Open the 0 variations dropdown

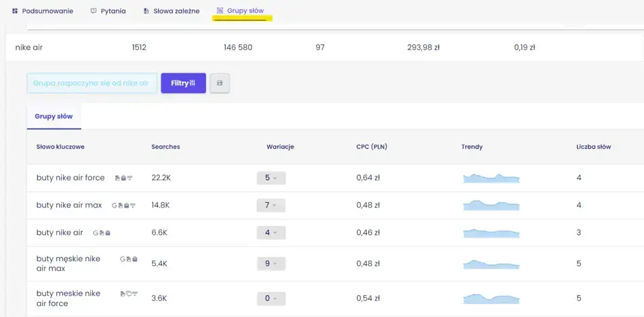(270, 299)
